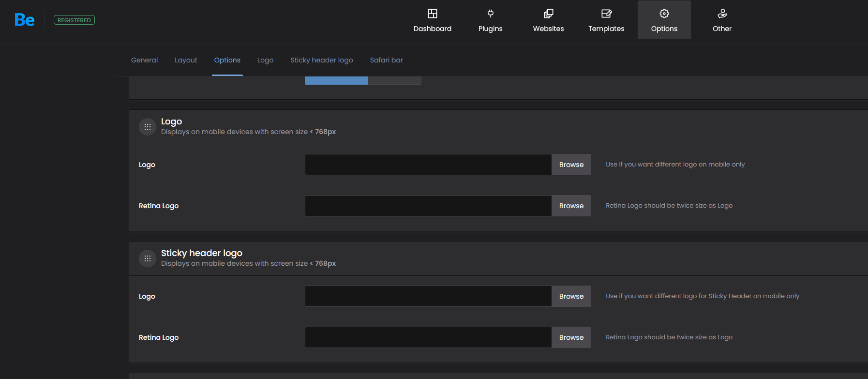This screenshot has height=379, width=868.
Task: Jump to the Logo tab
Action: pyautogui.click(x=265, y=60)
